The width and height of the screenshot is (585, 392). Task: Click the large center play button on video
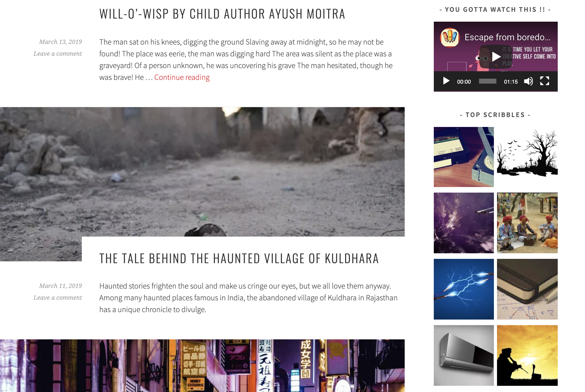click(x=496, y=56)
